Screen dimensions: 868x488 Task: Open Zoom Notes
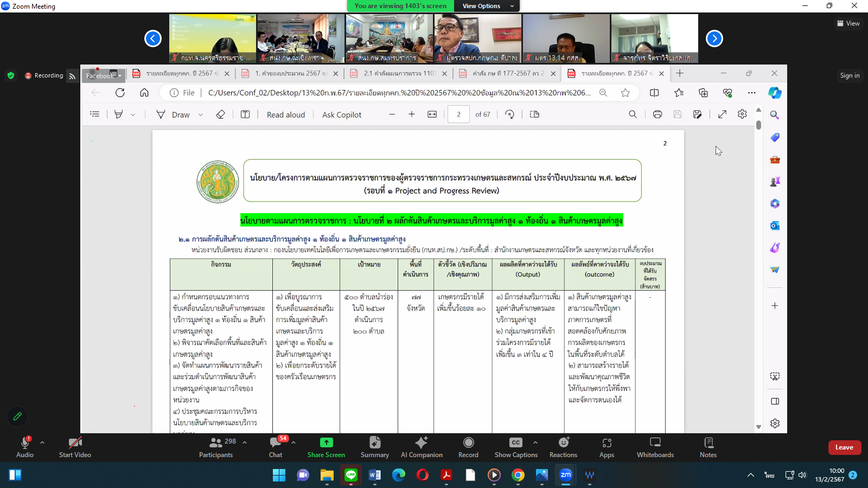click(x=708, y=447)
